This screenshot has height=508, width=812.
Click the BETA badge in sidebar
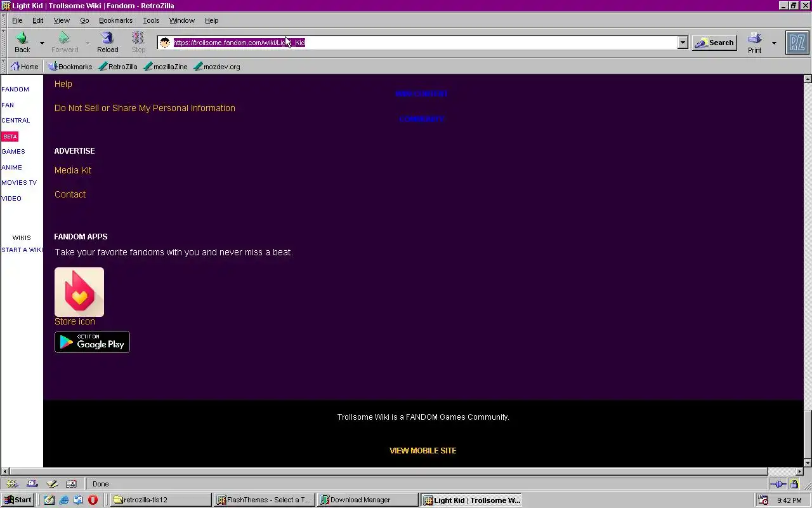pyautogui.click(x=10, y=137)
